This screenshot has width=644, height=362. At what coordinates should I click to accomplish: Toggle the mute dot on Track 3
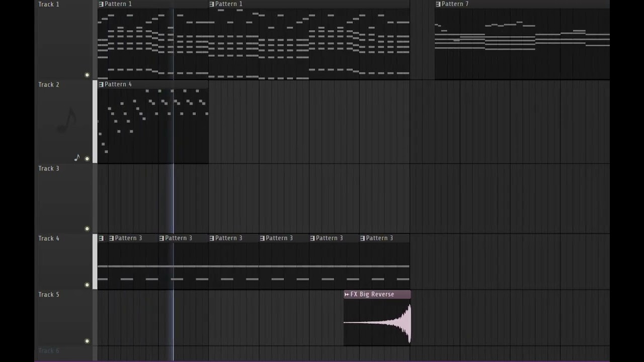point(87,229)
